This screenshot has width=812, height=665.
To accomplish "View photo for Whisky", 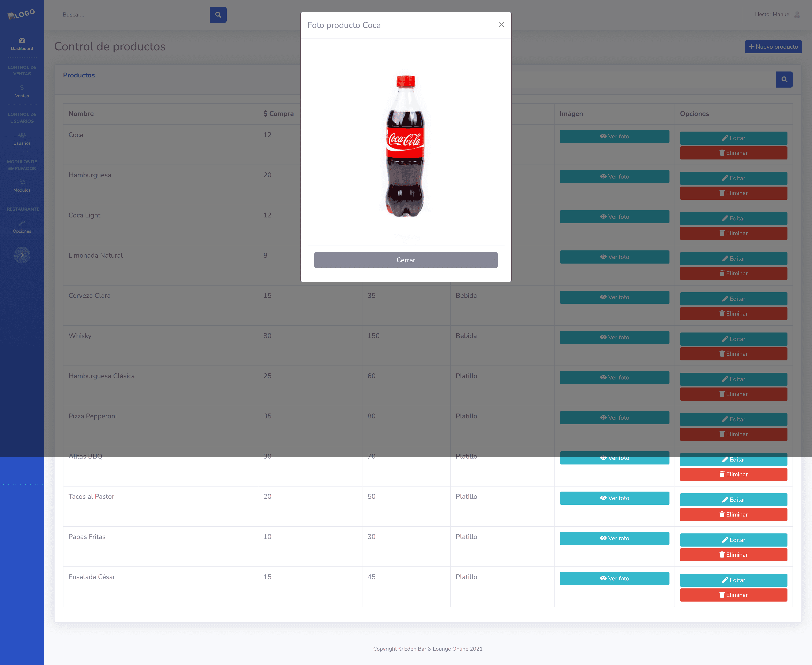I will click(614, 338).
